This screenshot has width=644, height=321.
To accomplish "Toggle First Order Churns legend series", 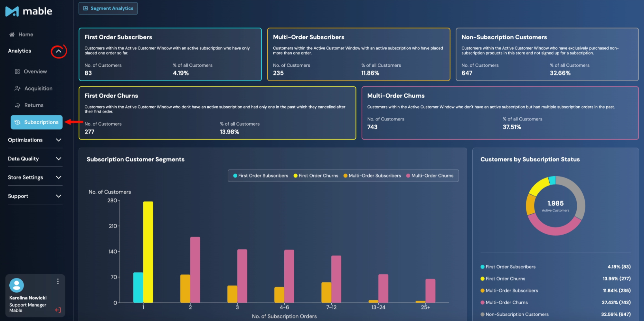I will pos(316,176).
